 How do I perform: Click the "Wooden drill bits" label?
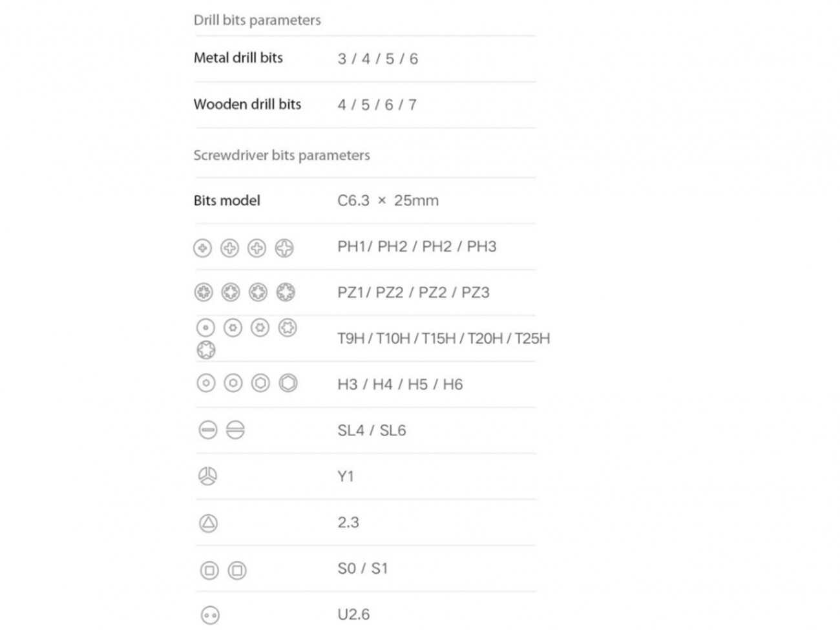pos(247,105)
